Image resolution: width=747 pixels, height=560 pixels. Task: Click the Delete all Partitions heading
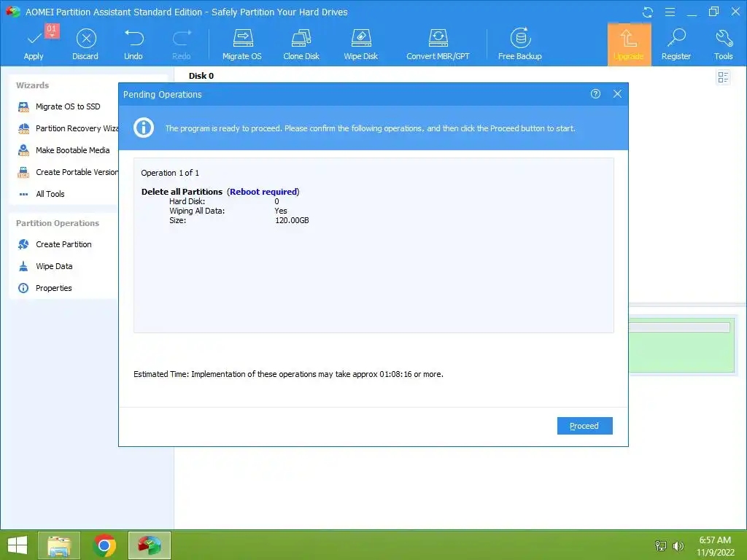(x=182, y=192)
